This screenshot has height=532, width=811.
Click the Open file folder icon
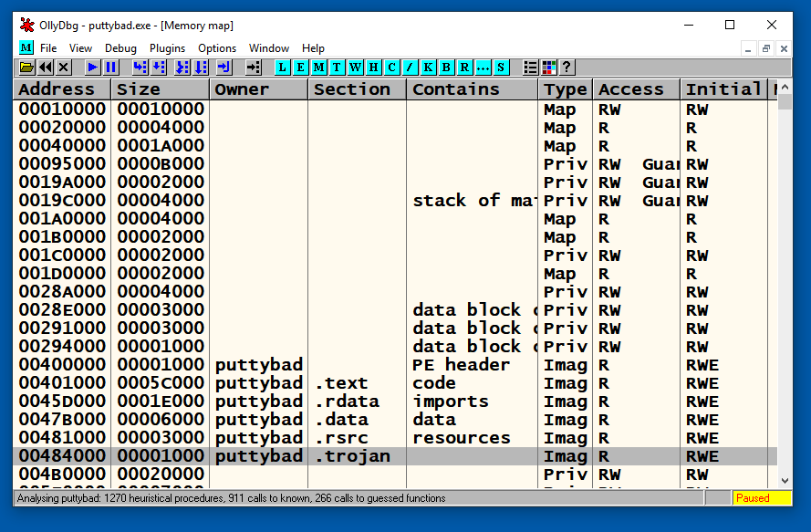(x=26, y=68)
